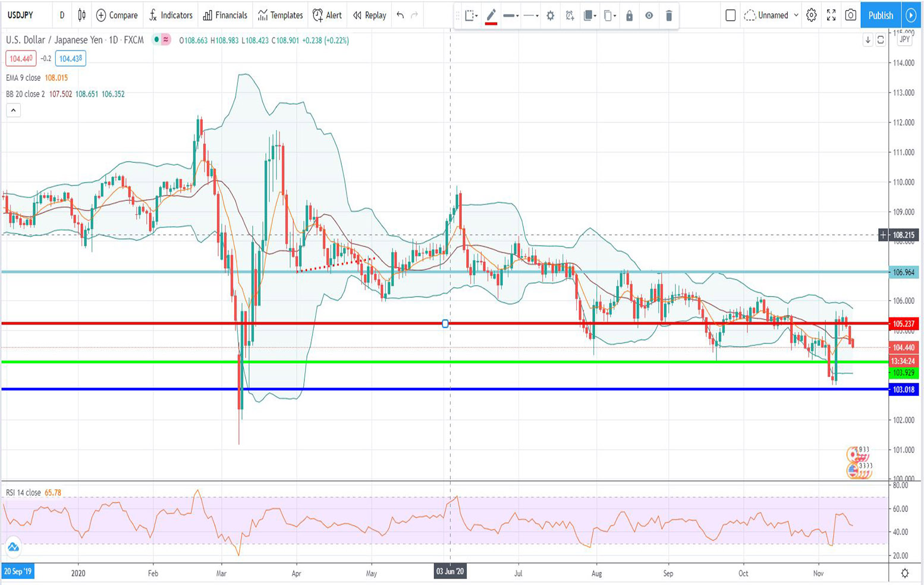Toggle drawing visibility with eye icon
Screen dimensions: 924x585
(649, 16)
